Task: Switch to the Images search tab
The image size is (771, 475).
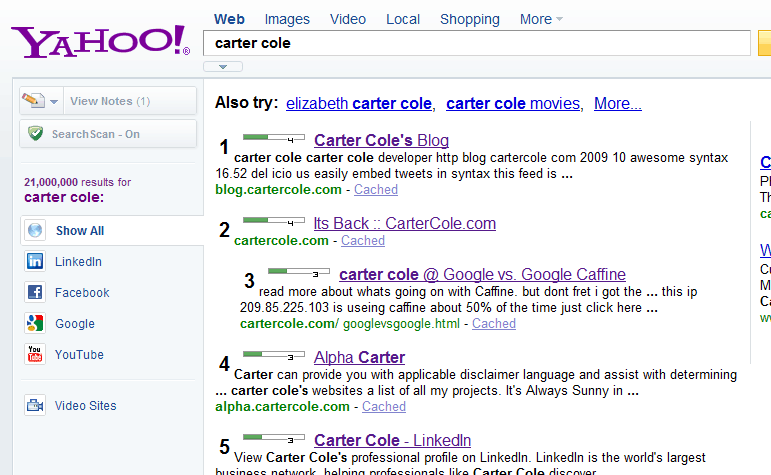Action: click(287, 19)
